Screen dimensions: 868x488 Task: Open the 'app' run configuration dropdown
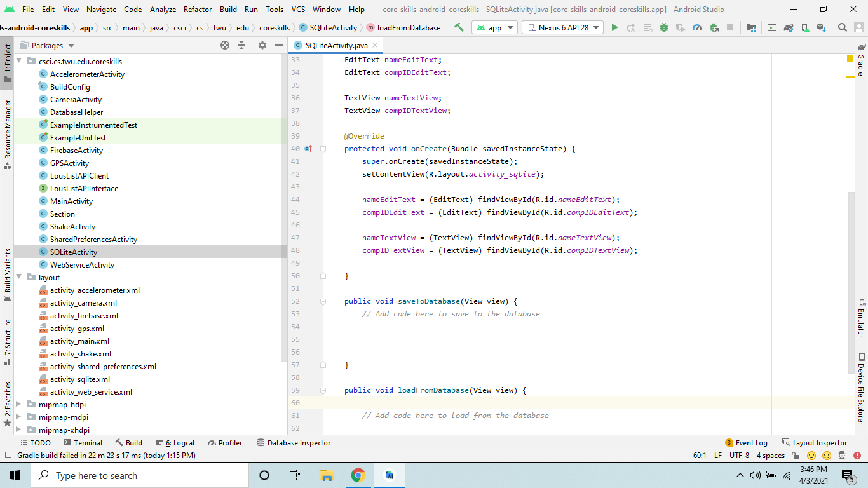(x=494, y=27)
